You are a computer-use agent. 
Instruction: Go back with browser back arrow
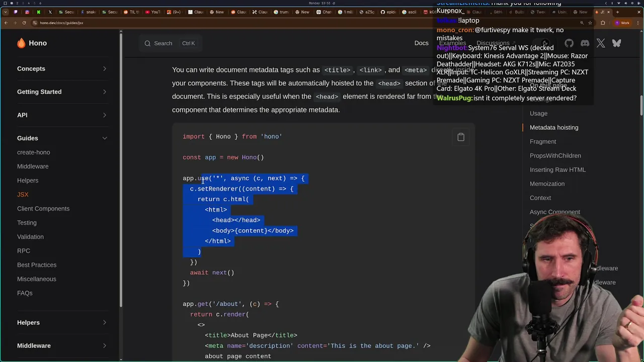click(6, 23)
